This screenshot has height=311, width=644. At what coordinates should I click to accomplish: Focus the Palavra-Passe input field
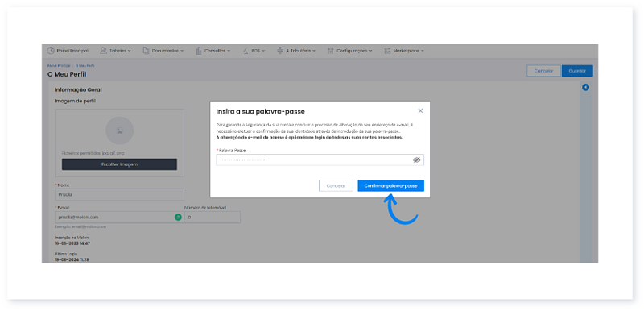320,160
